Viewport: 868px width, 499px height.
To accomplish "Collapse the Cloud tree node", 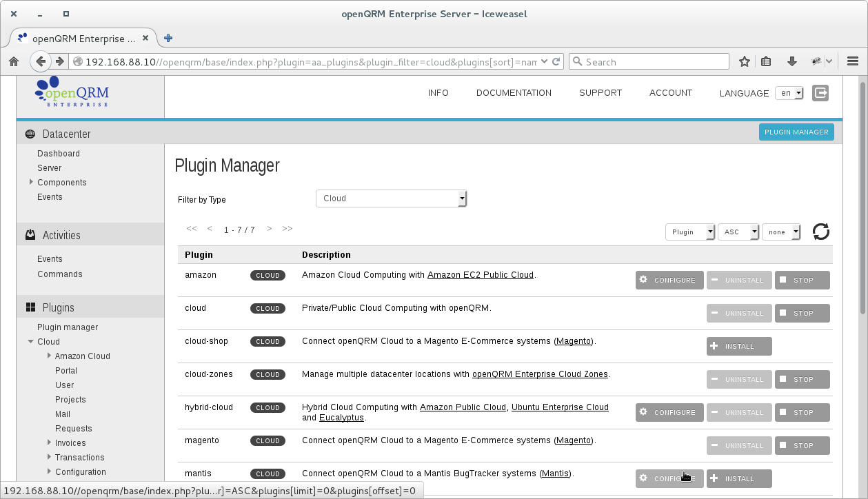I will pos(30,341).
